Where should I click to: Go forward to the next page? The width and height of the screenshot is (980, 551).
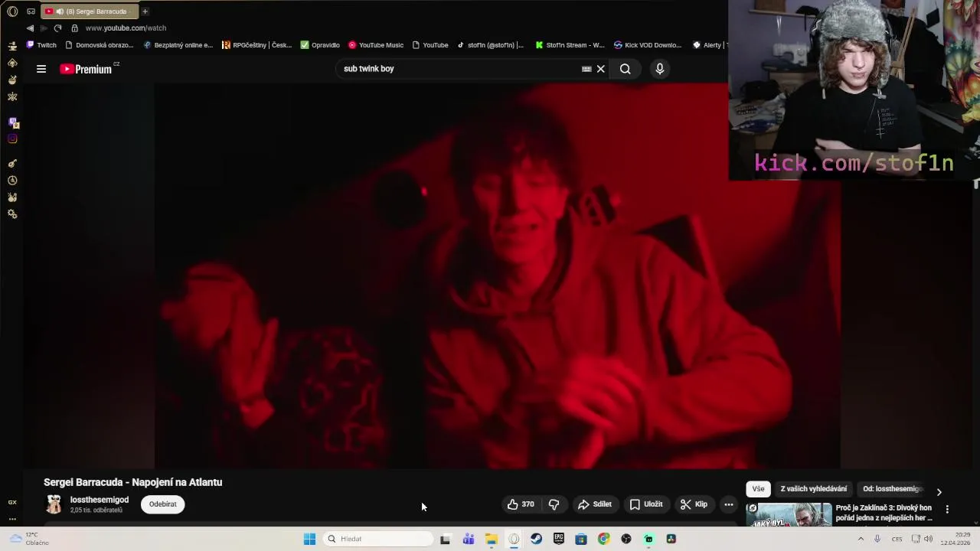pos(44,28)
